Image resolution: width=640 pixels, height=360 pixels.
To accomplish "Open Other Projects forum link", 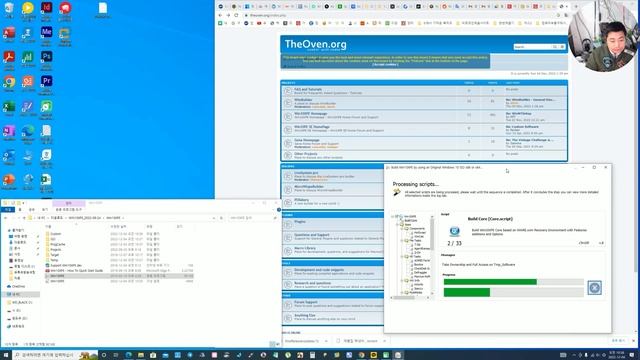I will click(306, 154).
